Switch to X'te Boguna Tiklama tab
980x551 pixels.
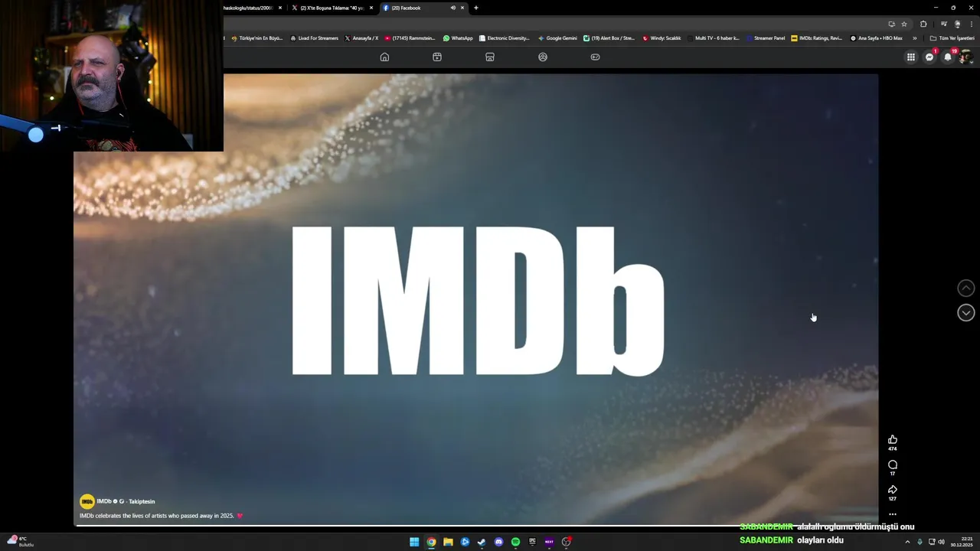332,8
